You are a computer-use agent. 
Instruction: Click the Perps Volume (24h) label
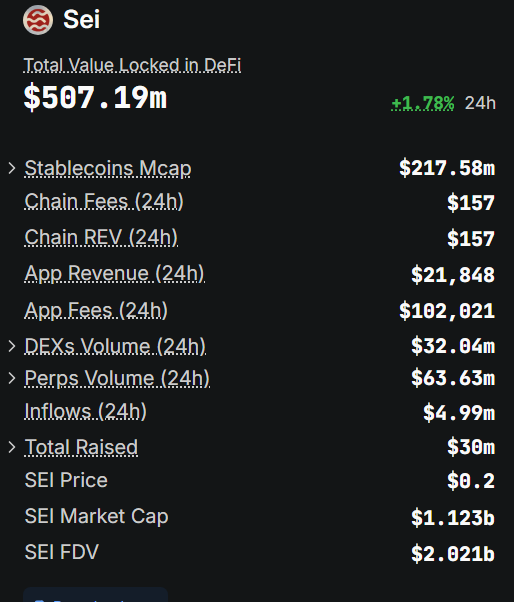[117, 379]
